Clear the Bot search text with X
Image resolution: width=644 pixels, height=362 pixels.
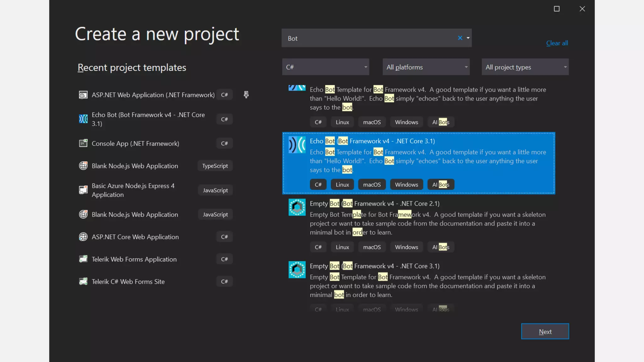[x=460, y=38]
